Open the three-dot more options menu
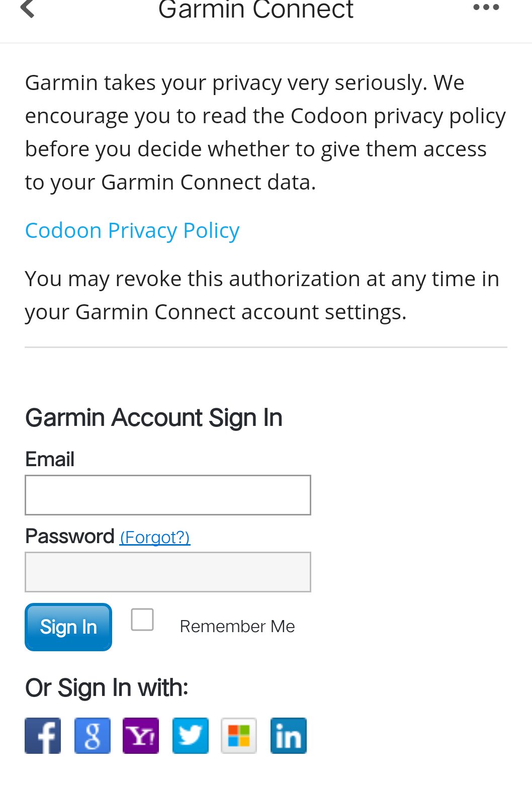The image size is (532, 785). click(x=486, y=8)
